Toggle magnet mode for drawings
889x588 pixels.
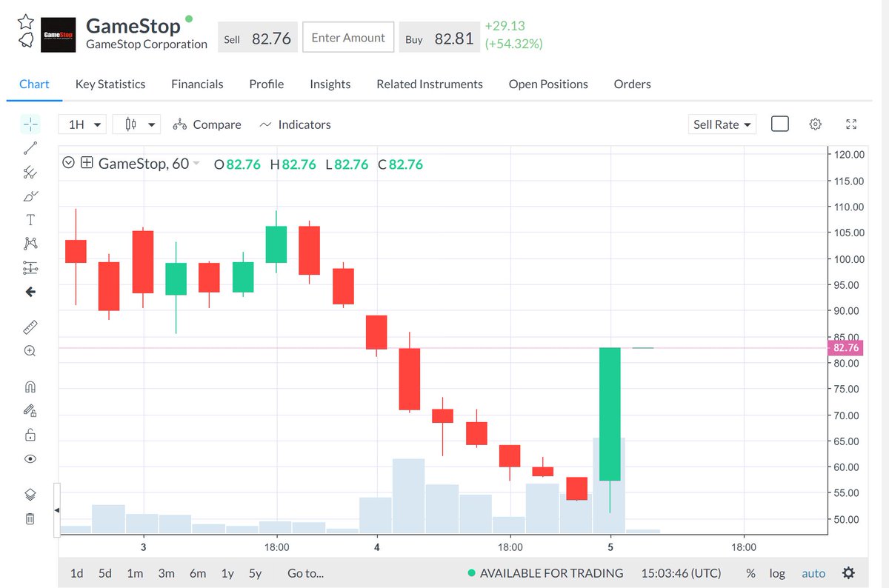click(x=30, y=387)
